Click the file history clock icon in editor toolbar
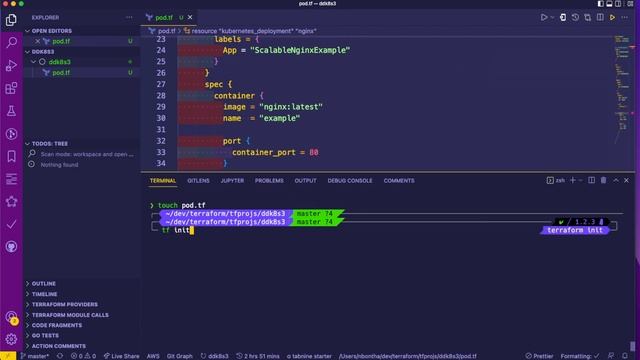Image resolution: width=640 pixels, height=360 pixels. 575,18
